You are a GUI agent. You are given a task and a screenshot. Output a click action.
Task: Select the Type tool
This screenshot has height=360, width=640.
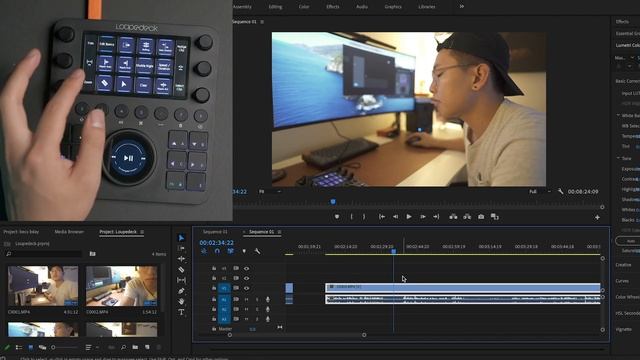[x=182, y=312]
